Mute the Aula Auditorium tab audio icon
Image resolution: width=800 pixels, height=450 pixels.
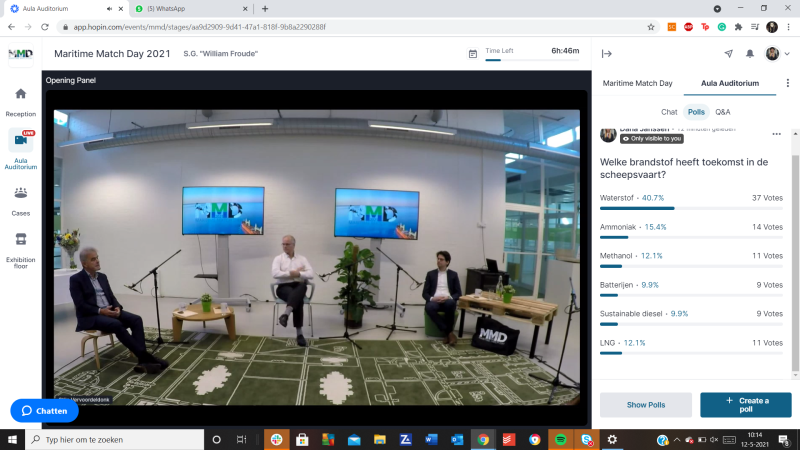pos(109,9)
